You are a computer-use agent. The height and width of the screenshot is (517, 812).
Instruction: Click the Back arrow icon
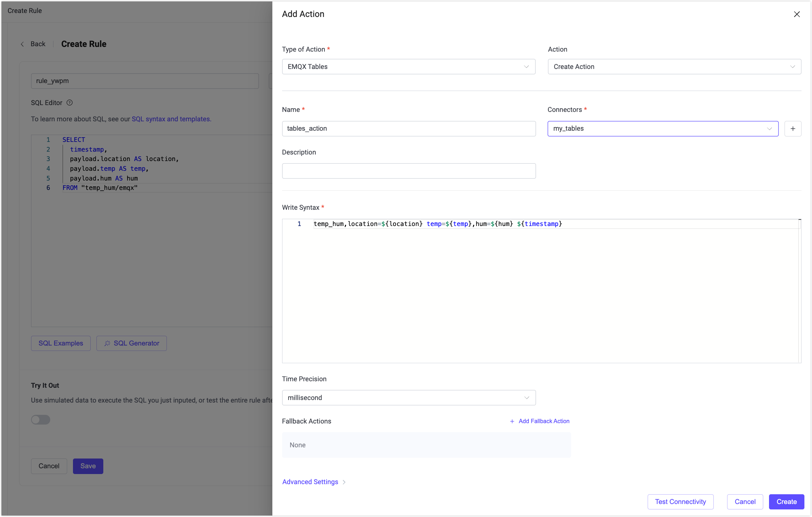point(22,44)
